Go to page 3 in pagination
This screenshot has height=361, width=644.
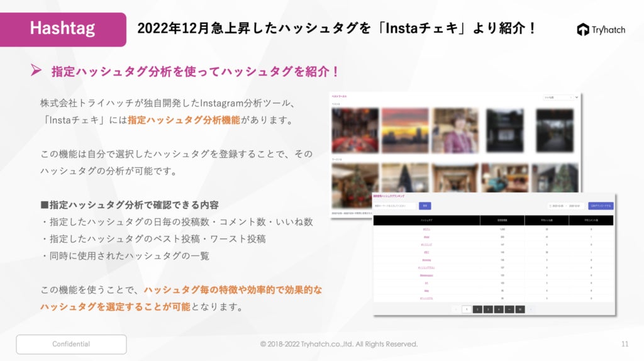tap(488, 309)
